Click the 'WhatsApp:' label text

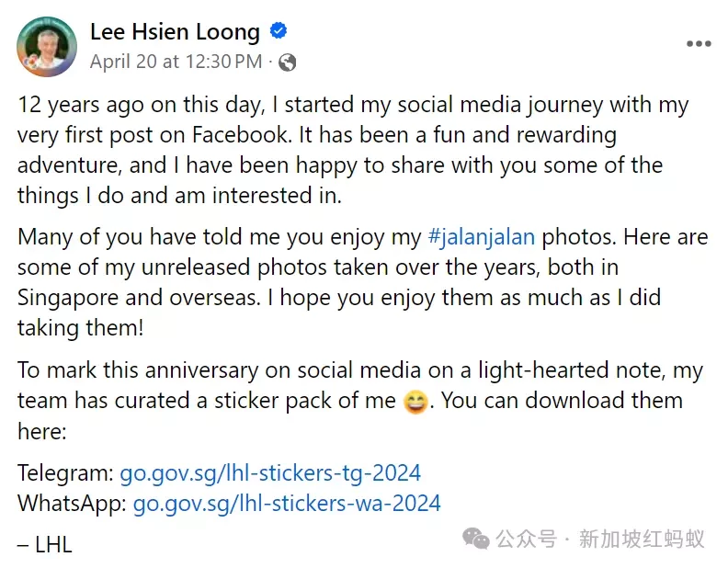tap(72, 504)
